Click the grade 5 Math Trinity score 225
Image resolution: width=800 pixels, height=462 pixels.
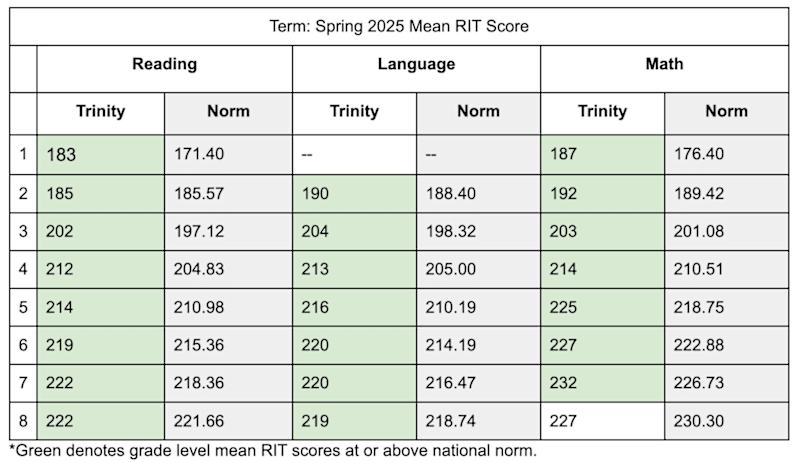pos(564,307)
